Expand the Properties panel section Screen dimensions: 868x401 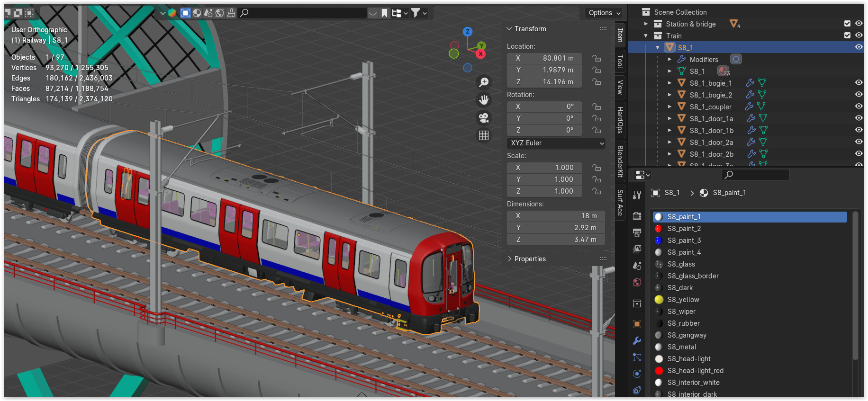(x=509, y=259)
